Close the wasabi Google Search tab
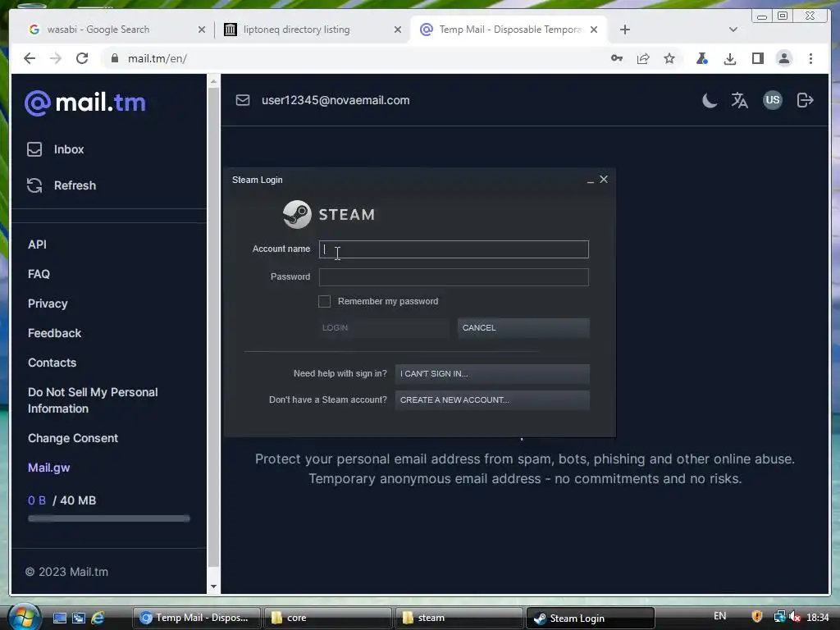840x630 pixels. pyautogui.click(x=202, y=30)
